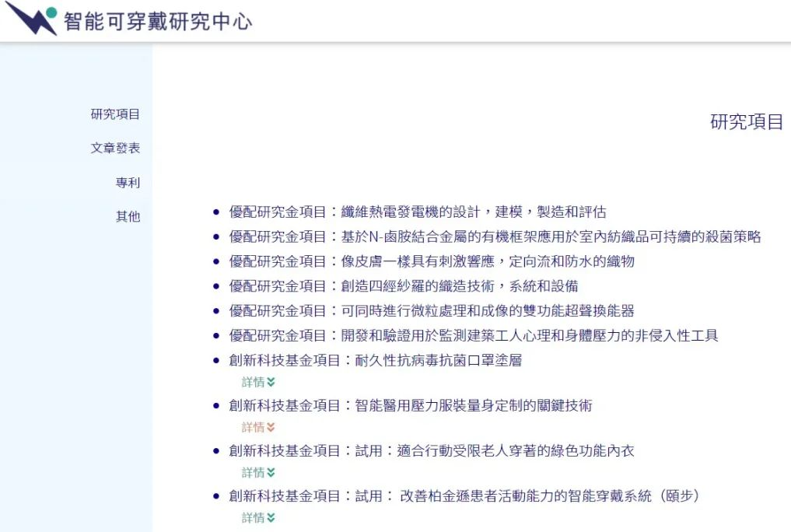This screenshot has height=532, width=791.
Task: Click the chevron icon after 綠色功能內衣 詳情
Action: pos(270,472)
